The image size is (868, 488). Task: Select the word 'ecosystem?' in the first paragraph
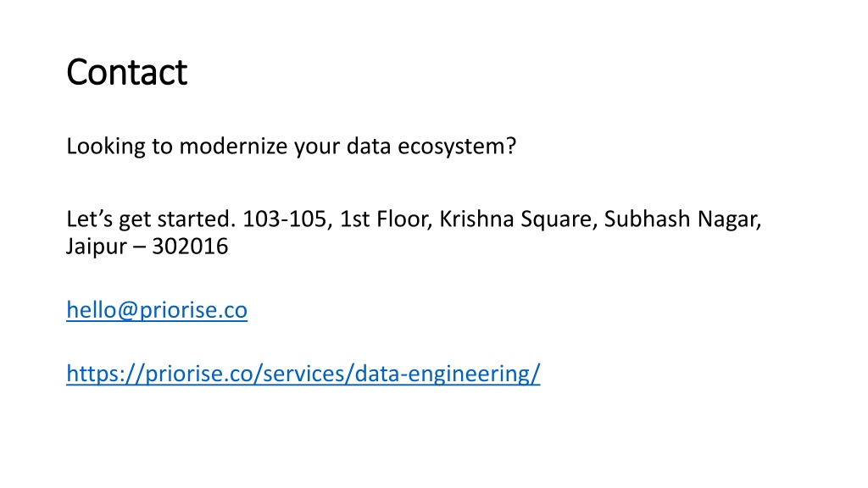tap(457, 147)
